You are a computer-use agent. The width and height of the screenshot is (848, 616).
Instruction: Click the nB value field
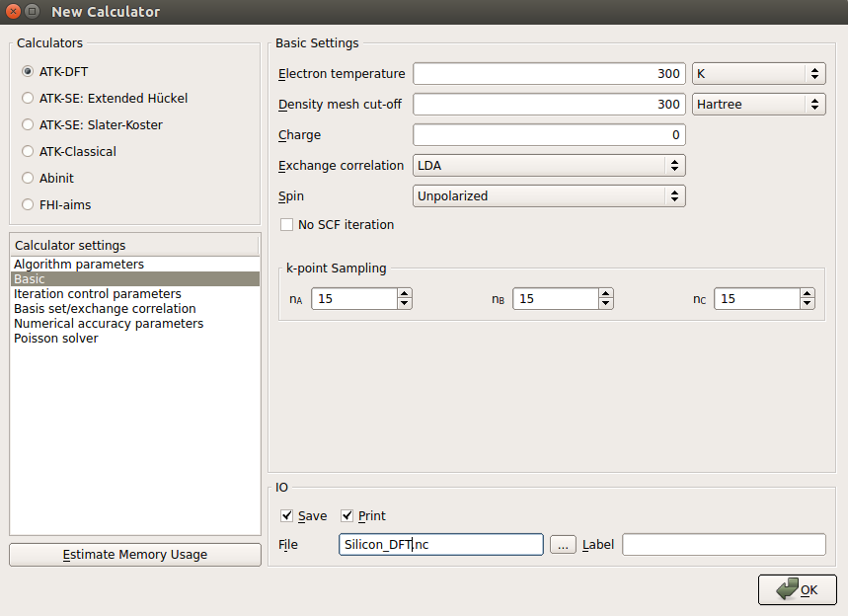(556, 298)
